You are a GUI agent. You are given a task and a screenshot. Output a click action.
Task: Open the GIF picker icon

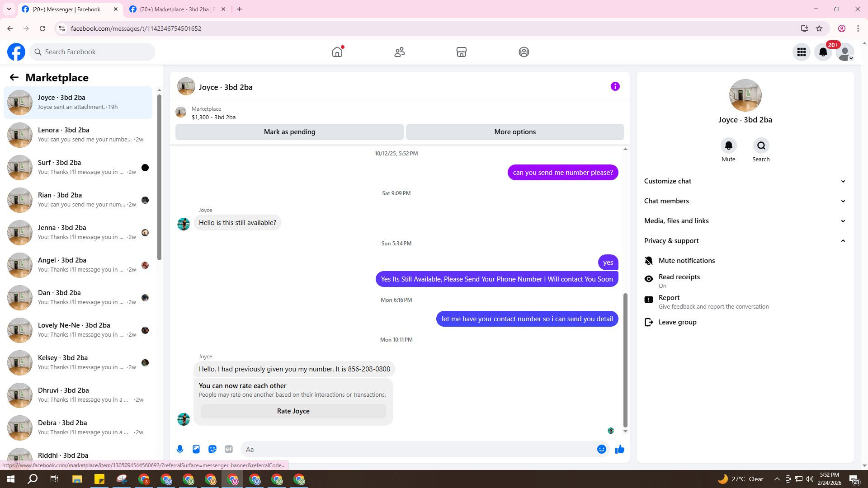tap(229, 449)
